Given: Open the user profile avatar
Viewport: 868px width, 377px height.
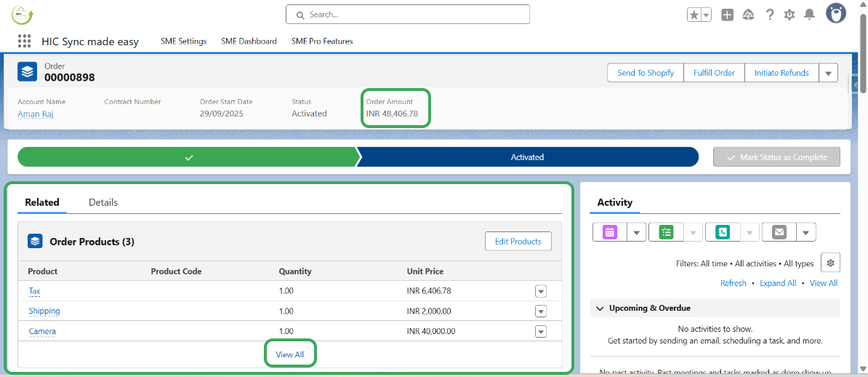Looking at the screenshot, I should pos(836,13).
